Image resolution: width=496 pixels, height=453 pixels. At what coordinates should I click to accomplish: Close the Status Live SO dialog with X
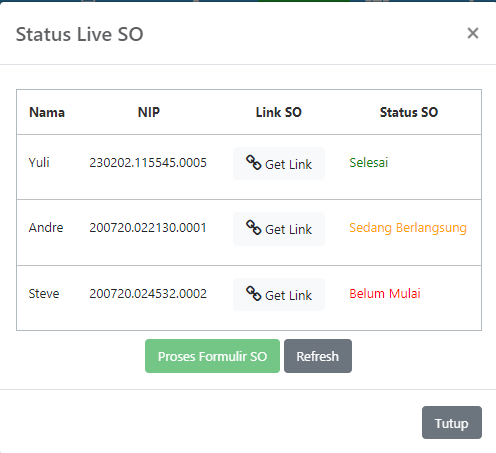[473, 33]
